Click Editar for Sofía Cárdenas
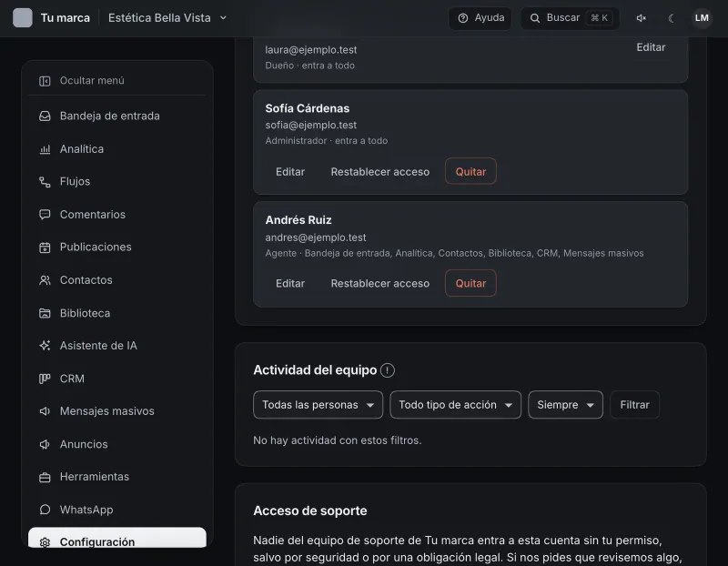728x566 pixels. click(290, 172)
